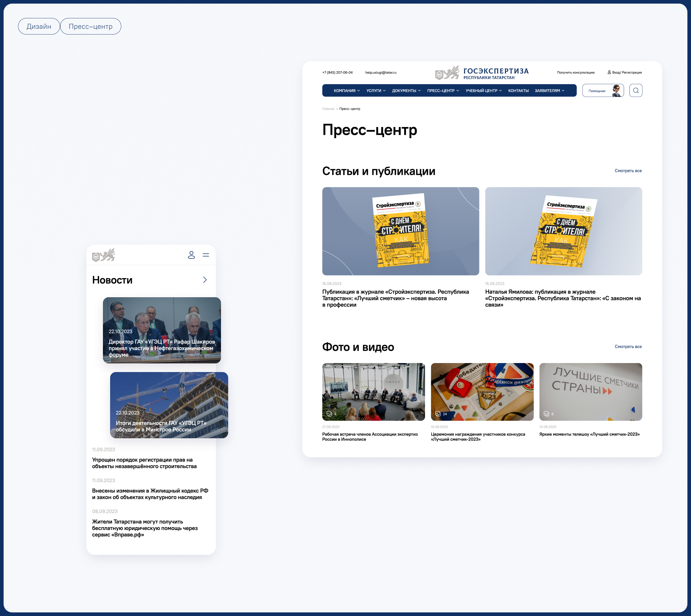This screenshot has width=691, height=616.
Task: Open the Лучшие сметчики страны thumbnail
Action: click(x=591, y=391)
